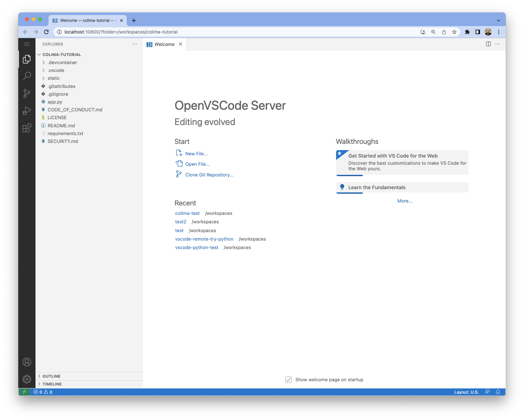
Task: Open the Learn the Fundamentals walkthrough
Action: click(x=376, y=187)
